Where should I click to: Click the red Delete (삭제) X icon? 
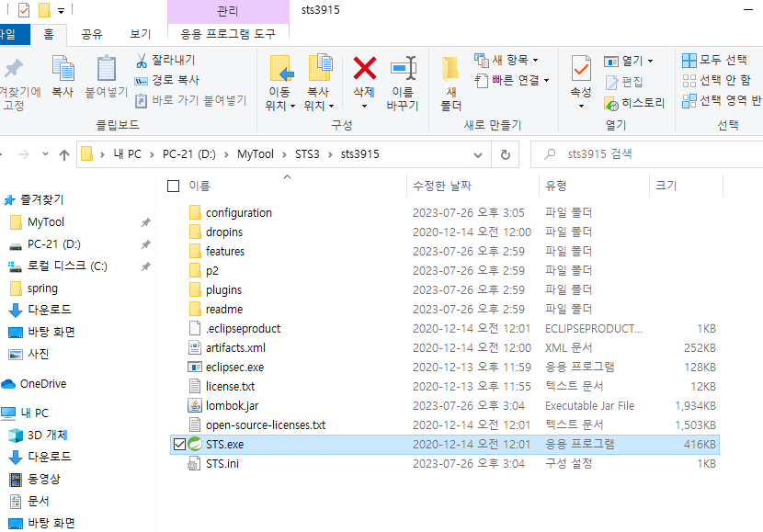[364, 68]
